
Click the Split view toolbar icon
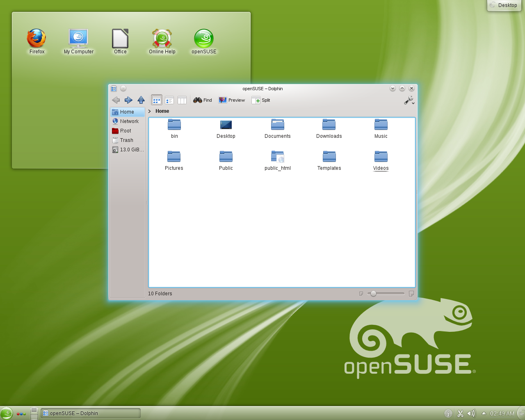(261, 100)
